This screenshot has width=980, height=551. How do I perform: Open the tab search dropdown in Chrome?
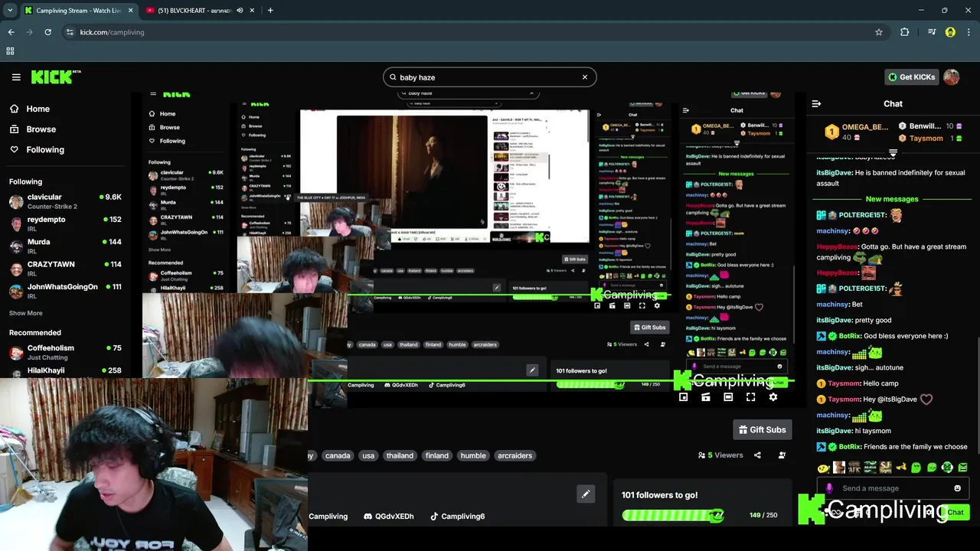pos(10,11)
